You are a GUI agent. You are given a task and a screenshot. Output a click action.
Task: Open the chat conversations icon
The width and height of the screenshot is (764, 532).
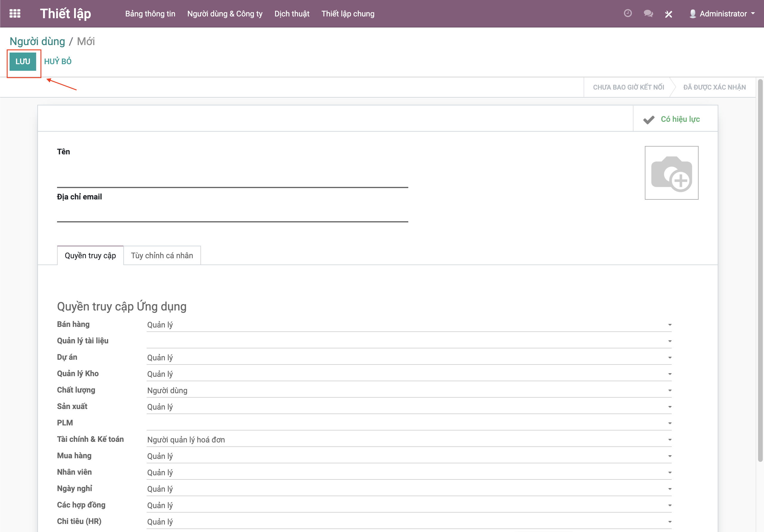(648, 14)
